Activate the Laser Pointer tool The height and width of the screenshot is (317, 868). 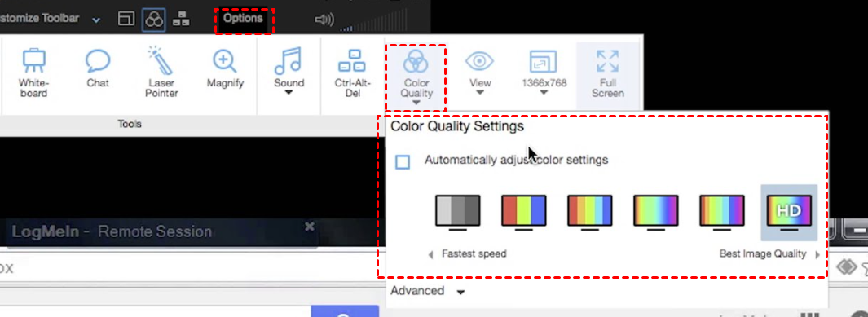pos(161,73)
